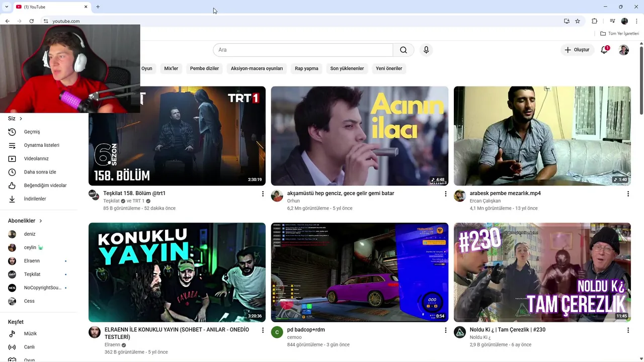Open Videolarınız in sidebar
This screenshot has height=362, width=644.
pos(38,158)
